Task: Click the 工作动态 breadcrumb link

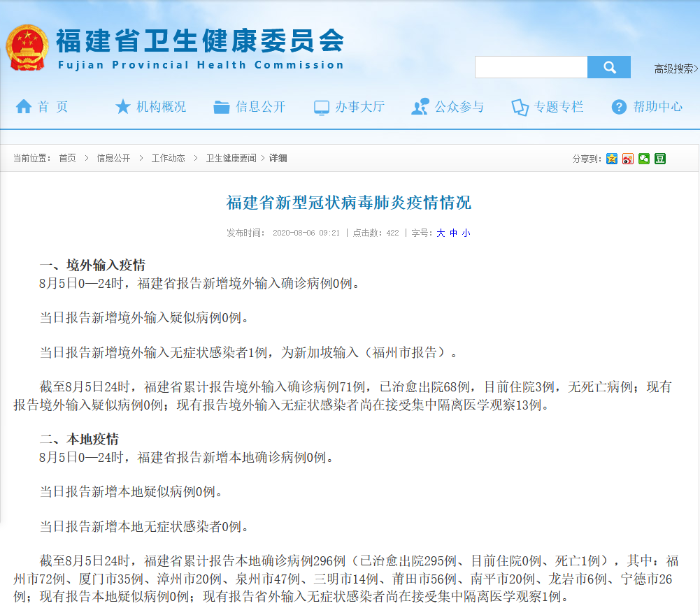Action: coord(168,159)
